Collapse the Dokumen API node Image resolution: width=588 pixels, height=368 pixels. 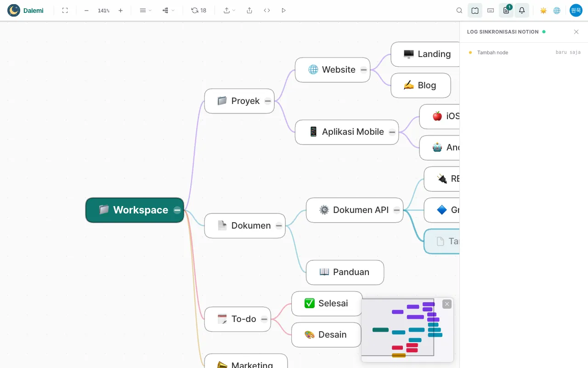click(x=396, y=210)
